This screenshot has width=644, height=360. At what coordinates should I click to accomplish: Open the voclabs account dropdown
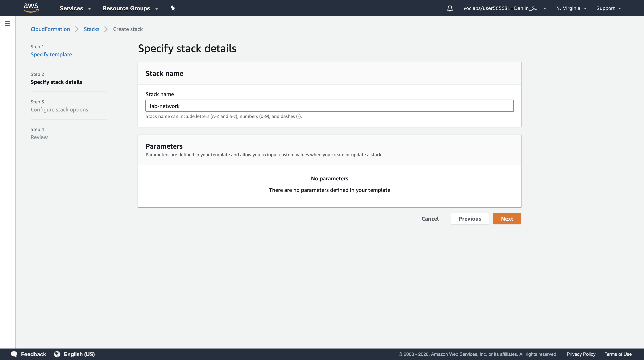(x=504, y=8)
